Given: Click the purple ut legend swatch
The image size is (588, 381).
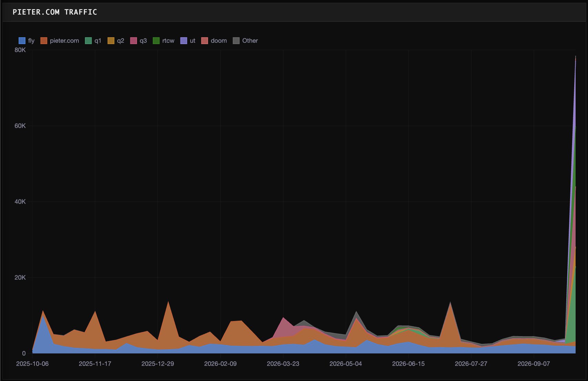Looking at the screenshot, I should click(x=184, y=41).
